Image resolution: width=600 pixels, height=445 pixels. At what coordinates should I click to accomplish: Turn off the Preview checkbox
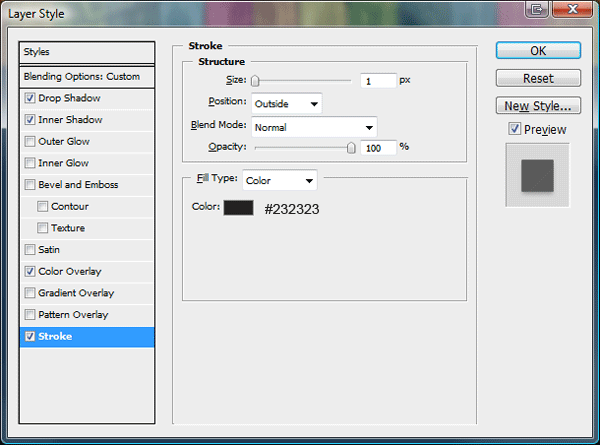pos(514,129)
